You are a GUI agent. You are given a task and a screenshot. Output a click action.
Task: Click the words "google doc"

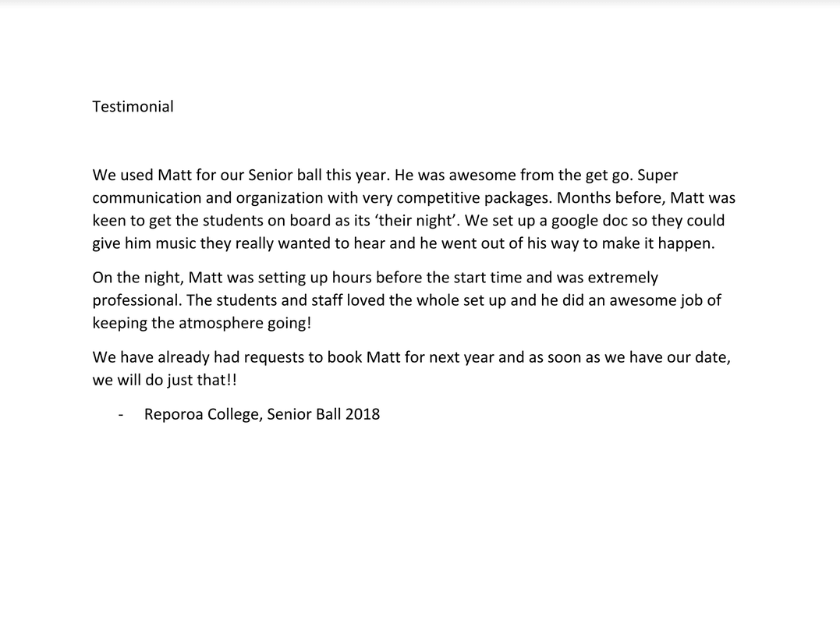587,221
